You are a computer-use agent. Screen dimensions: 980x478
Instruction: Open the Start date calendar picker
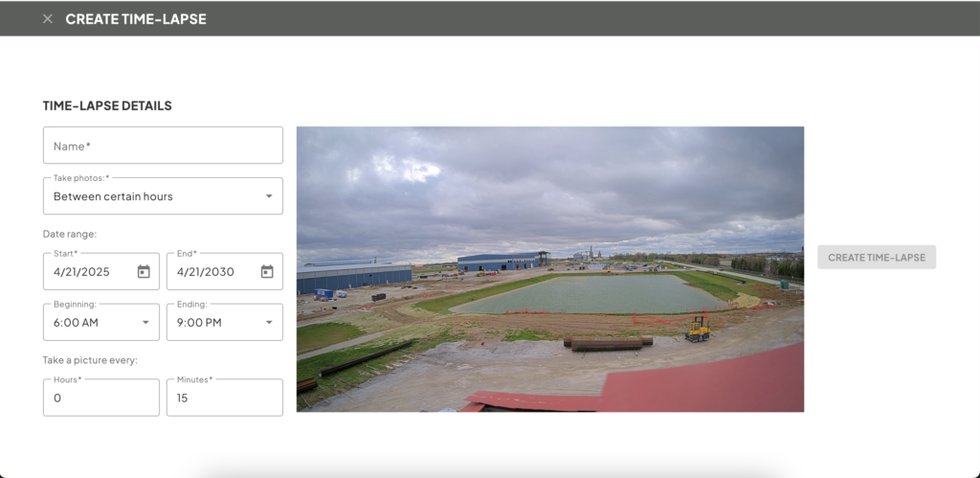(x=144, y=271)
